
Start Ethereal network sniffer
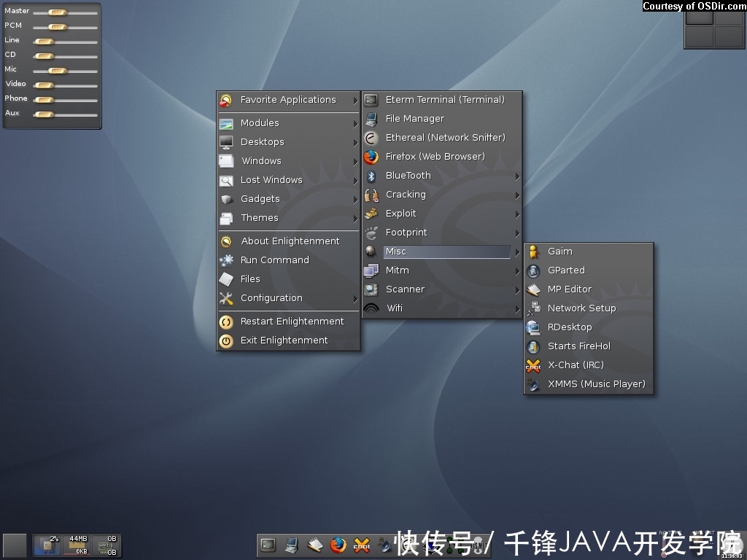click(x=442, y=138)
